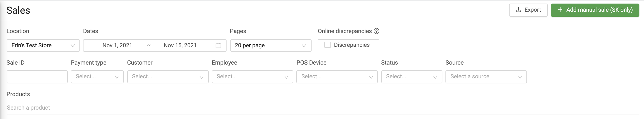This screenshot has width=644, height=119.
Task: Click the calendar icon in Dates field
Action: pos(218,46)
